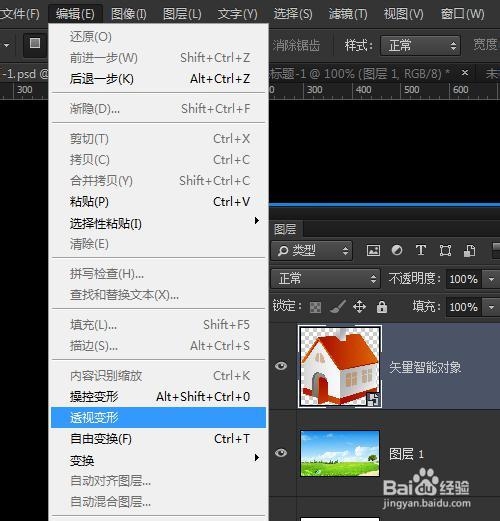Close the 编辑(E) menu
500x521 pixels.
pos(75,14)
